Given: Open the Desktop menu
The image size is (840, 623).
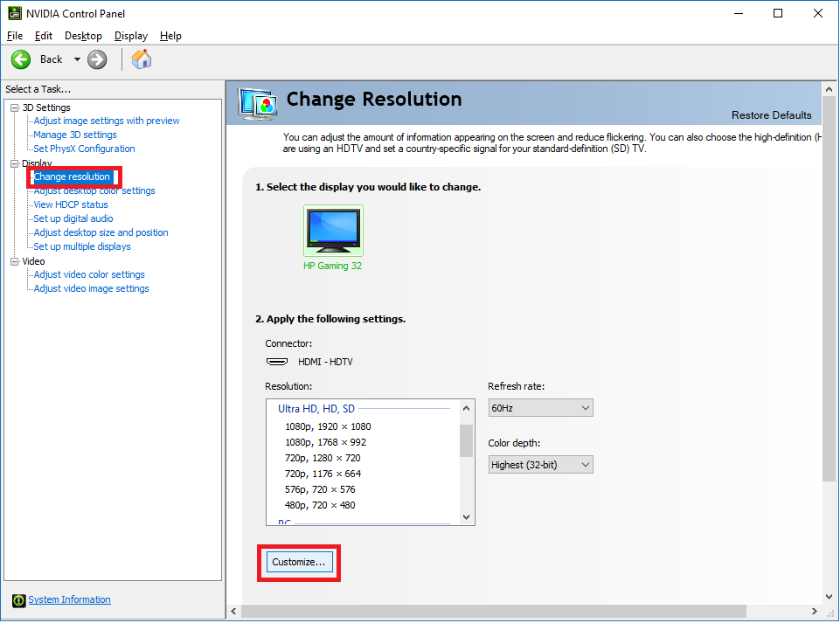Looking at the screenshot, I should point(83,36).
